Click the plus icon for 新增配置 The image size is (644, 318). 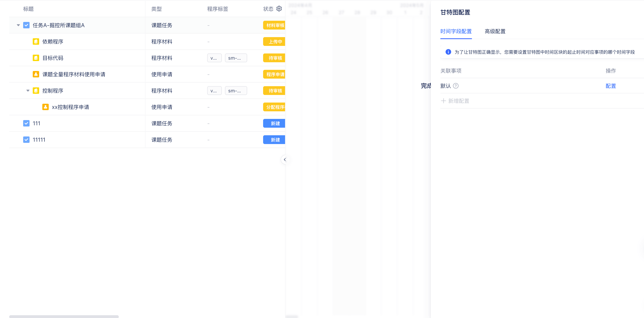click(443, 101)
